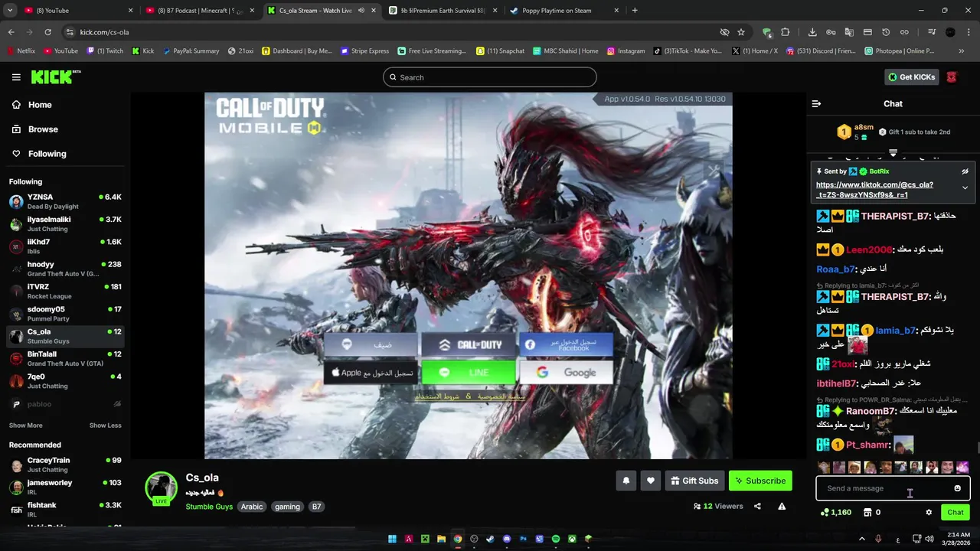Image resolution: width=980 pixels, height=551 pixels.
Task: Report the stream via warning icon
Action: tap(782, 506)
